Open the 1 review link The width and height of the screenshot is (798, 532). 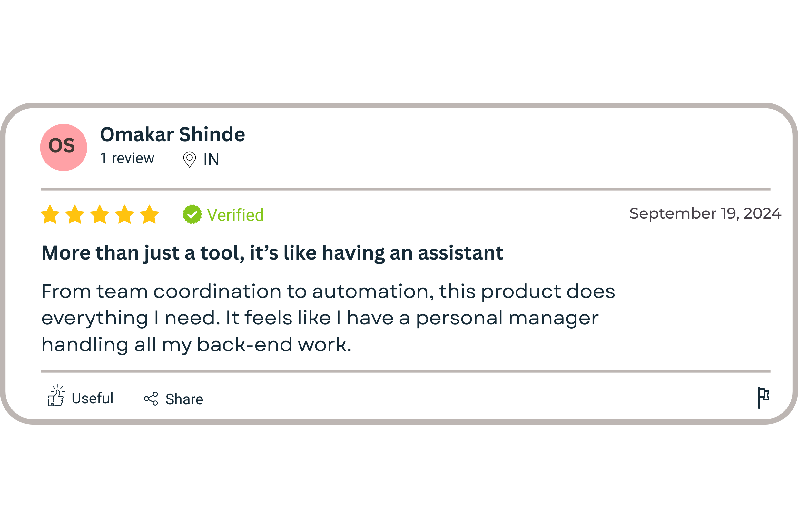(x=127, y=158)
